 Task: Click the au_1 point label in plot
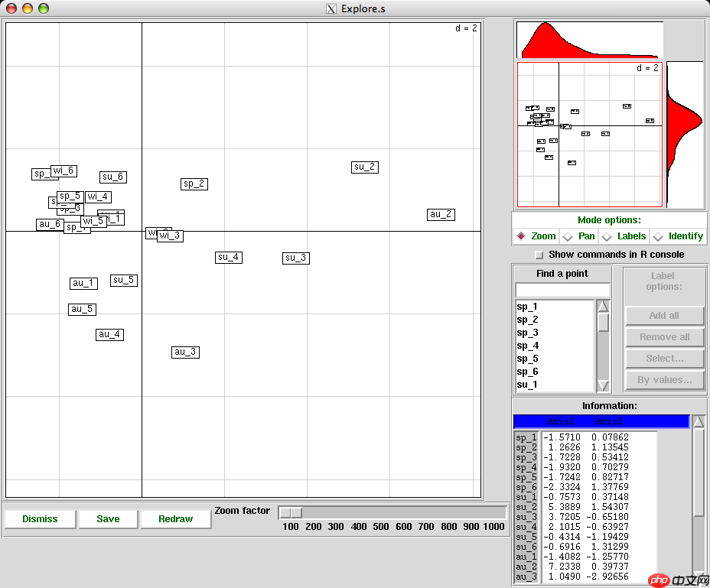pos(83,284)
